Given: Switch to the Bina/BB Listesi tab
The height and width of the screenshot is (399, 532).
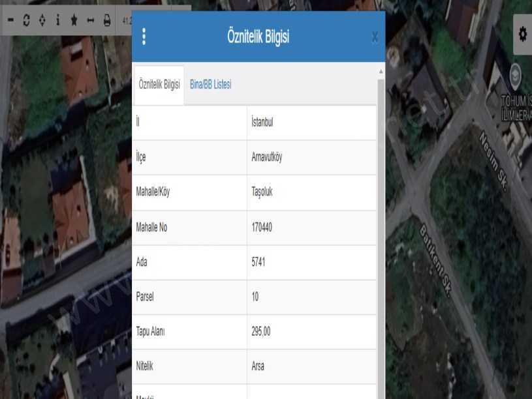Looking at the screenshot, I should click(x=210, y=85).
